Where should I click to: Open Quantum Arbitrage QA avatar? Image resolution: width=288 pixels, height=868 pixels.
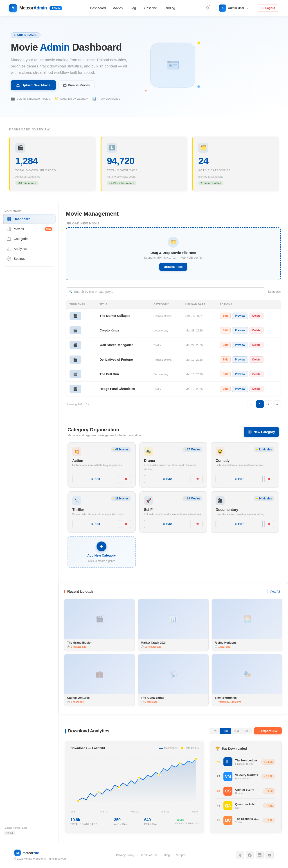(228, 806)
